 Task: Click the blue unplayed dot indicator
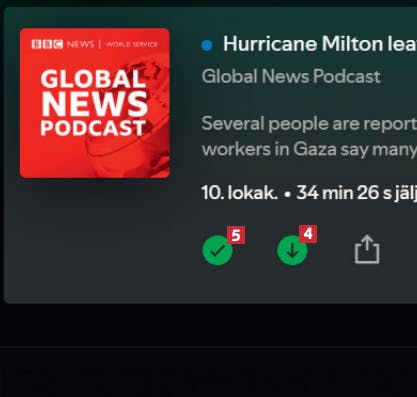point(207,45)
